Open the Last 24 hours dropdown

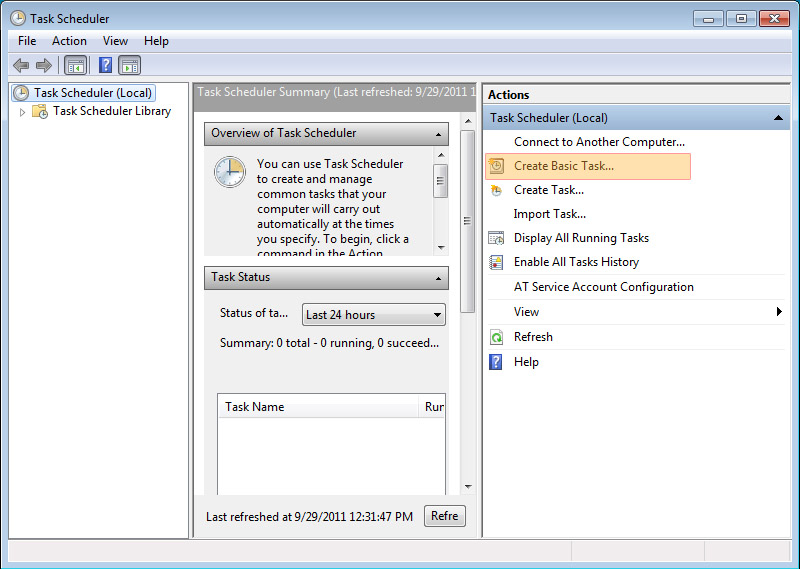pyautogui.click(x=373, y=315)
